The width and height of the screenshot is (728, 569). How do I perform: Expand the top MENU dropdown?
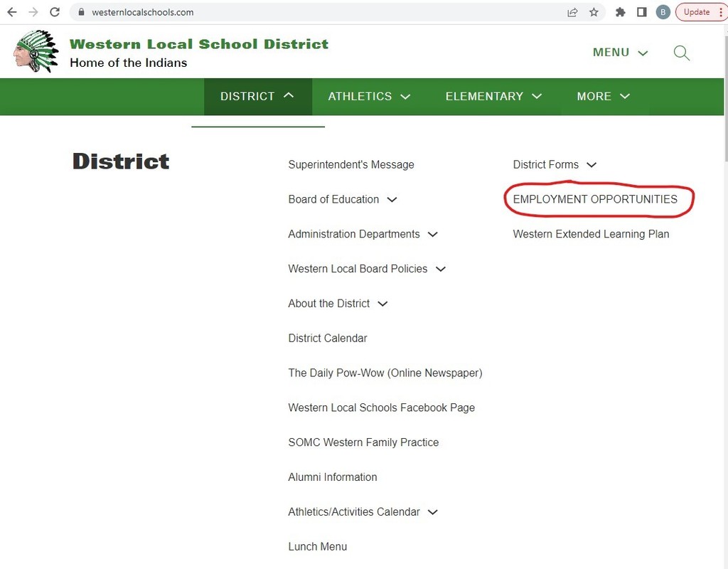click(620, 53)
